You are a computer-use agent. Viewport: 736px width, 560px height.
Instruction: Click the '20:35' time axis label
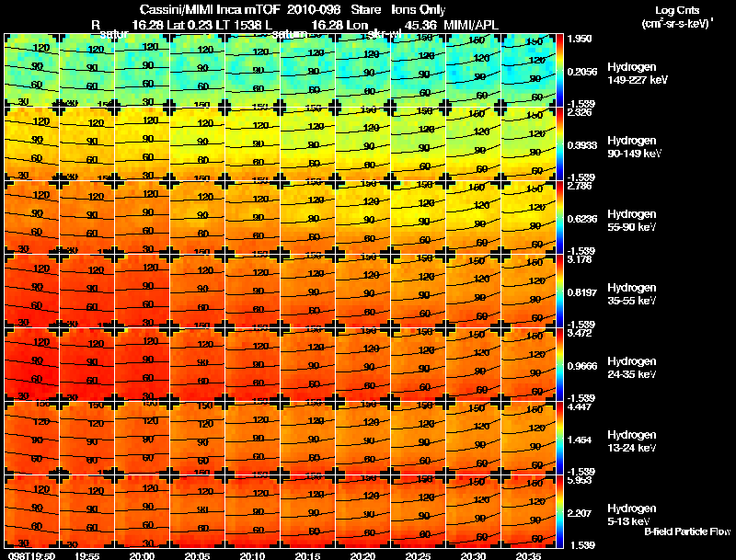(x=528, y=555)
